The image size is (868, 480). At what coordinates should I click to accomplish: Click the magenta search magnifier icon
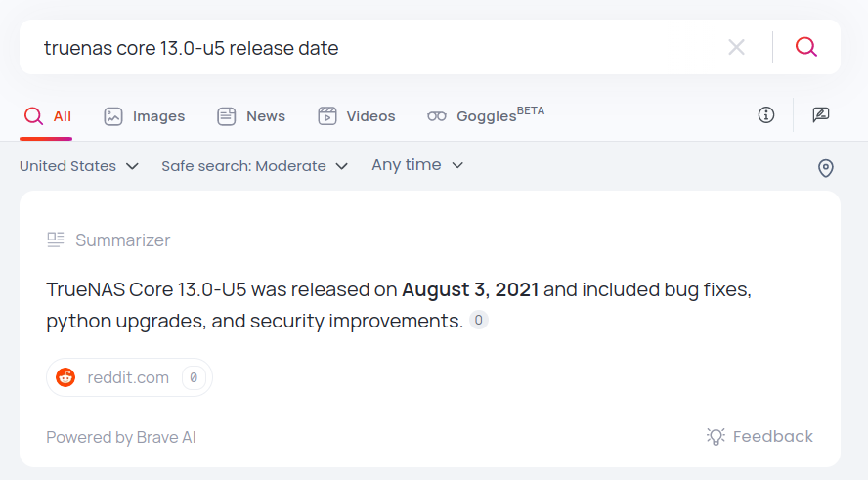point(805,47)
